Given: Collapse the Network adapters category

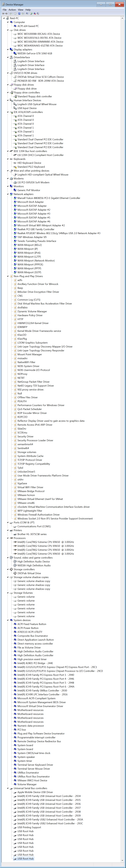Looking at the screenshot, I should pyautogui.click(x=8, y=194).
